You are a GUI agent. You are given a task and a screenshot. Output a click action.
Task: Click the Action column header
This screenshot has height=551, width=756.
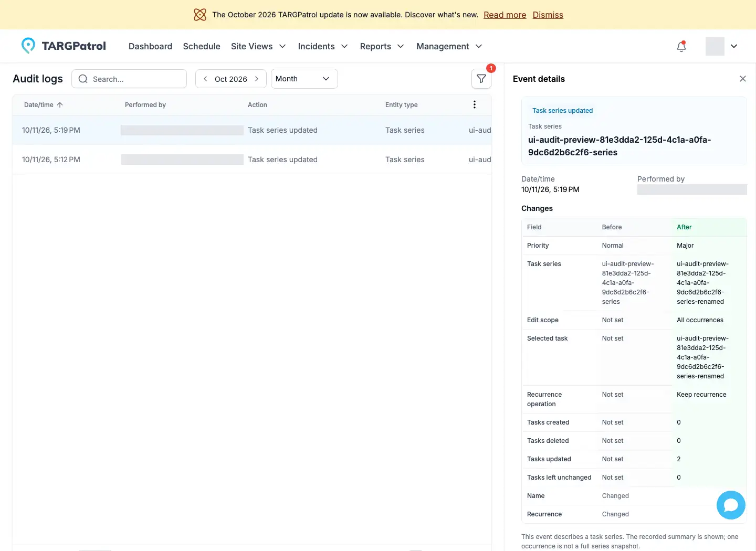[x=257, y=105]
